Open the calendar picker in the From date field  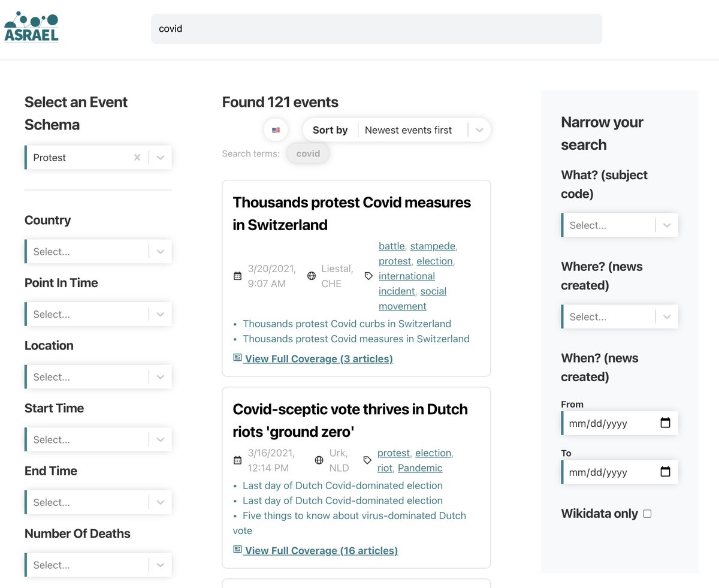(x=665, y=423)
